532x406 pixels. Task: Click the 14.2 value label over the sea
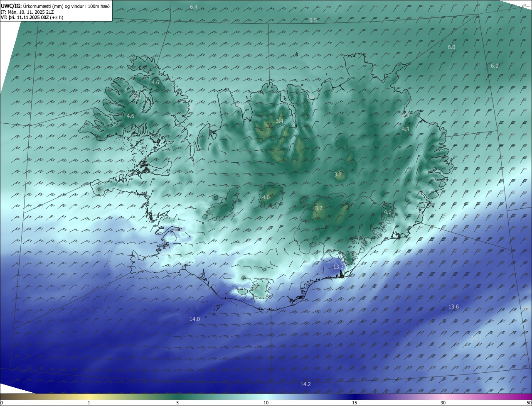point(305,384)
